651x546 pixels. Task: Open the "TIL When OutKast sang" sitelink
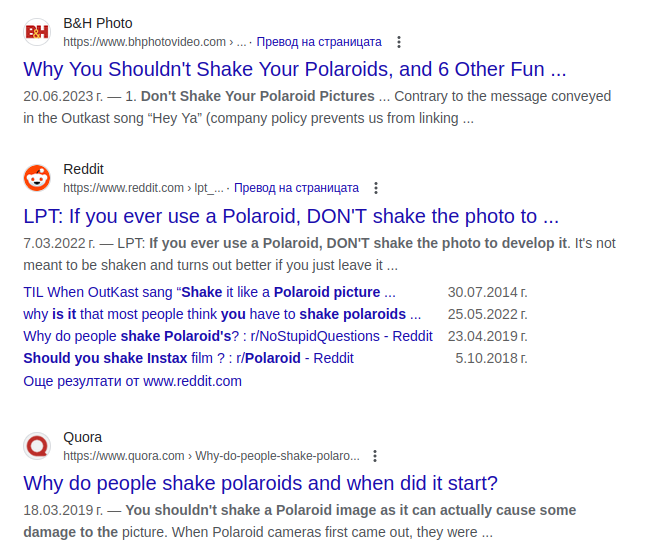coord(209,292)
